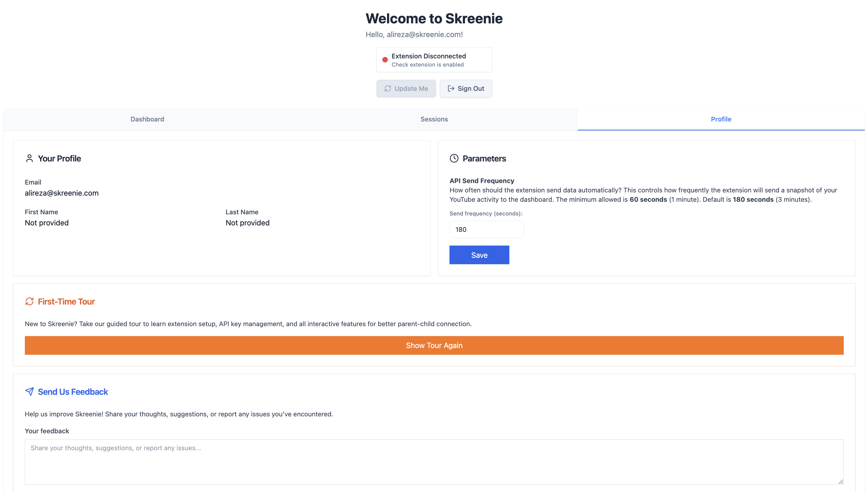Screen dimensions: 868x492
Task: Click the Extension Disconnected status box
Action: coord(434,60)
